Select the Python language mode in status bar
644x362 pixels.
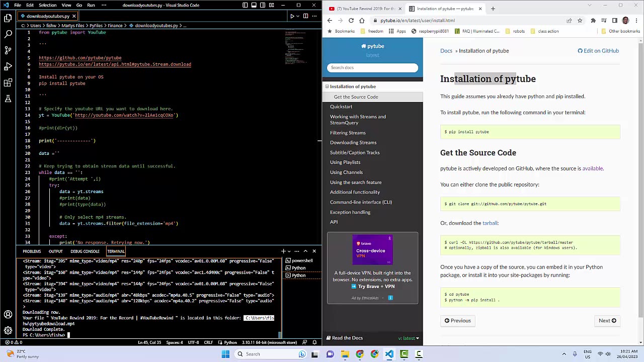point(230,342)
